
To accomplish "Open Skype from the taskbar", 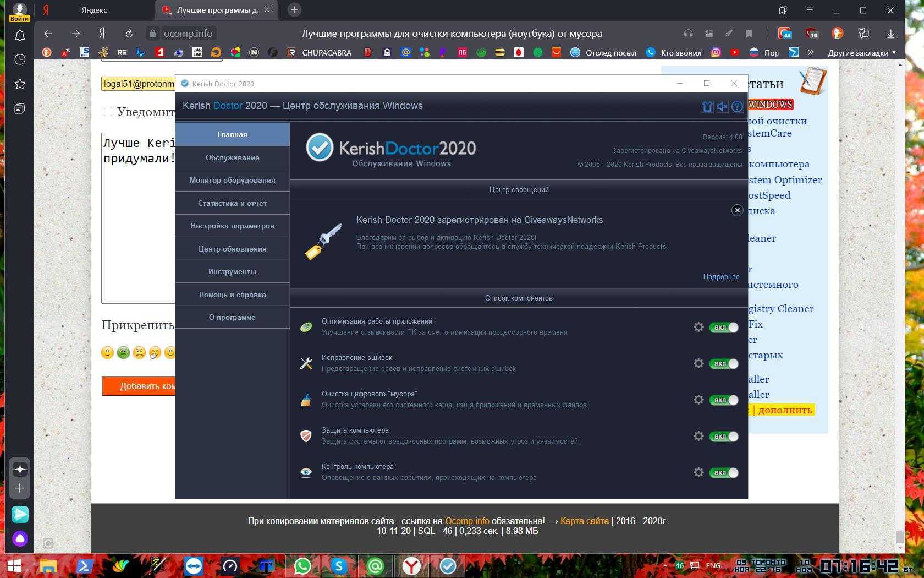I will tap(339, 566).
